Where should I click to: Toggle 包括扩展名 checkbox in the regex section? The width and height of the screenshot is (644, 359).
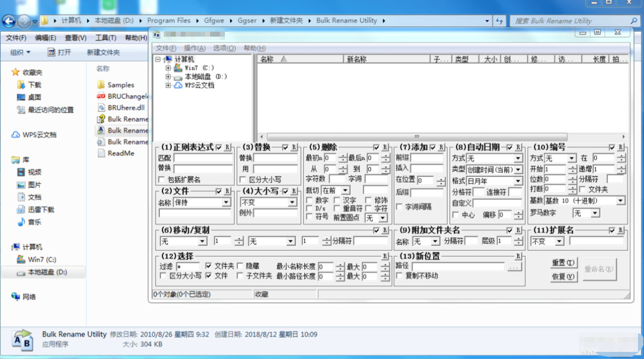pyautogui.click(x=162, y=180)
